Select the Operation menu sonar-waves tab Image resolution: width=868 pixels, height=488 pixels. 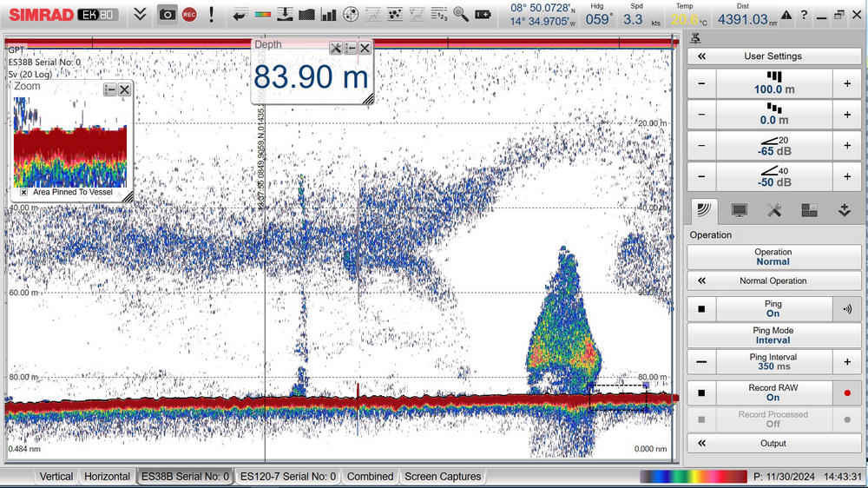click(704, 210)
